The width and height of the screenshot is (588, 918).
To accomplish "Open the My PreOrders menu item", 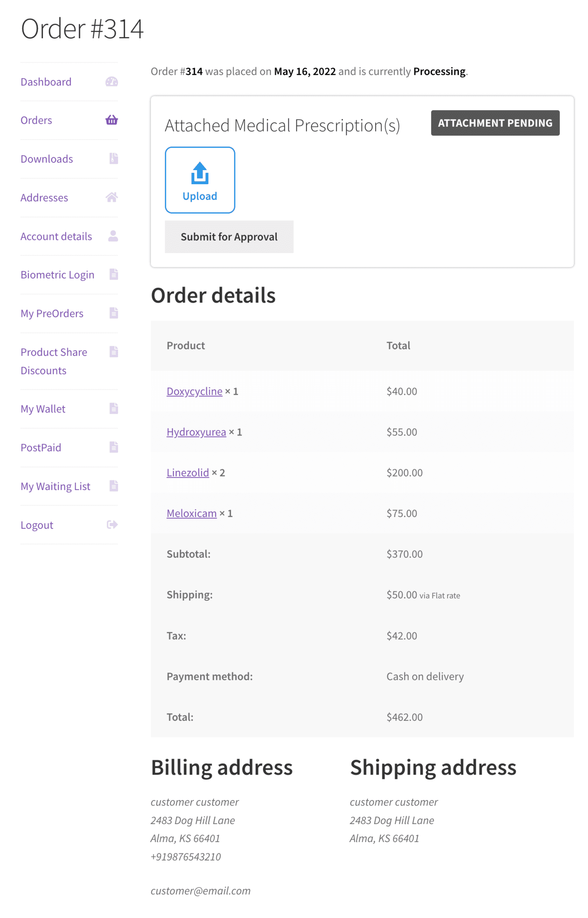I will [x=52, y=313].
